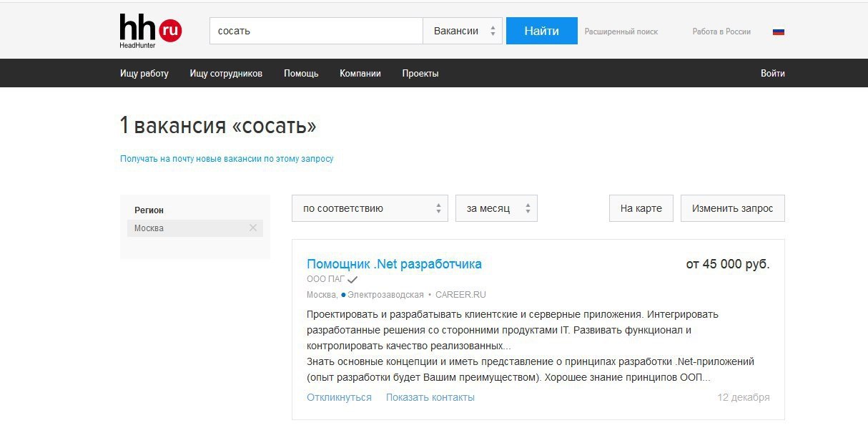Image resolution: width=868 pixels, height=443 pixels.
Task: Open the Ищу сотрудников menu
Action: click(226, 73)
